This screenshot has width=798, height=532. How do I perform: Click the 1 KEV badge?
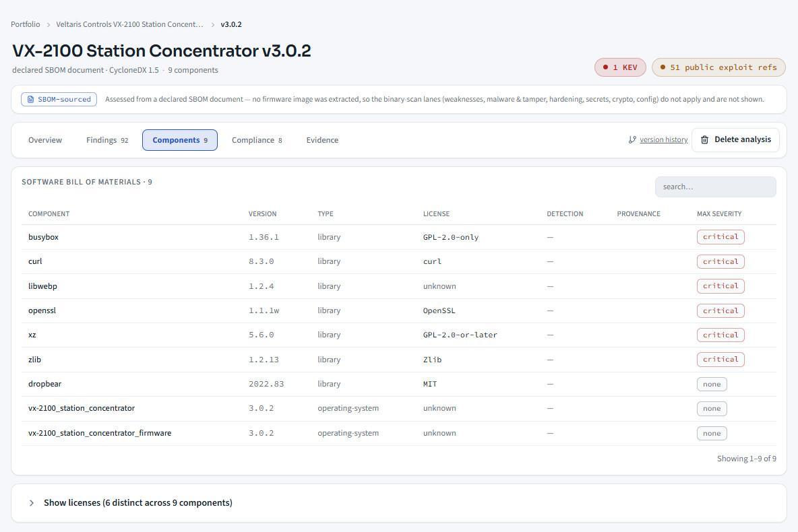point(620,67)
